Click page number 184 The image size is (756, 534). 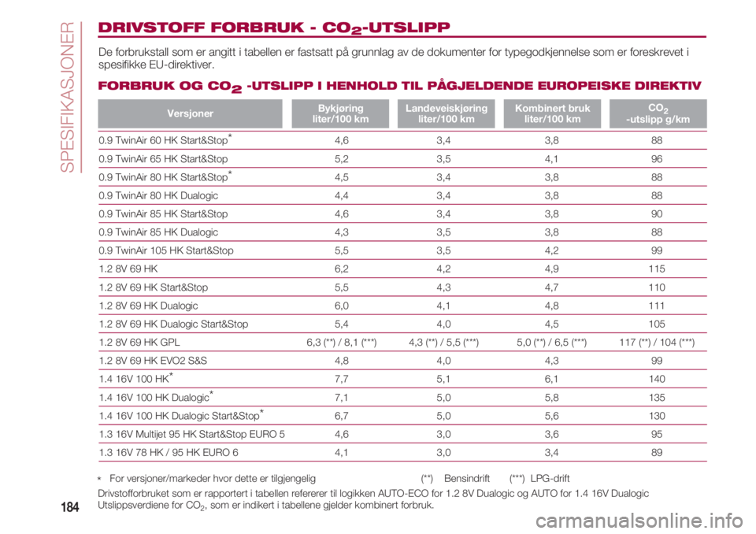(x=70, y=507)
